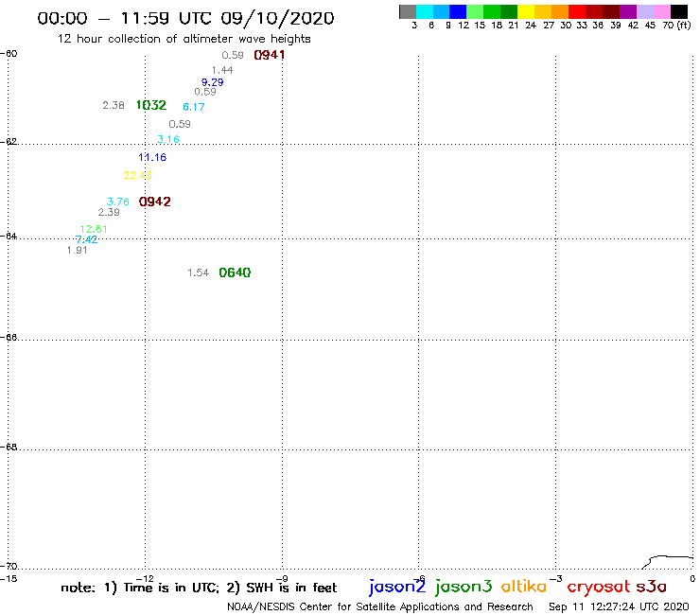Click the (ft) unit label in legend
The image size is (700, 615).
coord(684,25)
